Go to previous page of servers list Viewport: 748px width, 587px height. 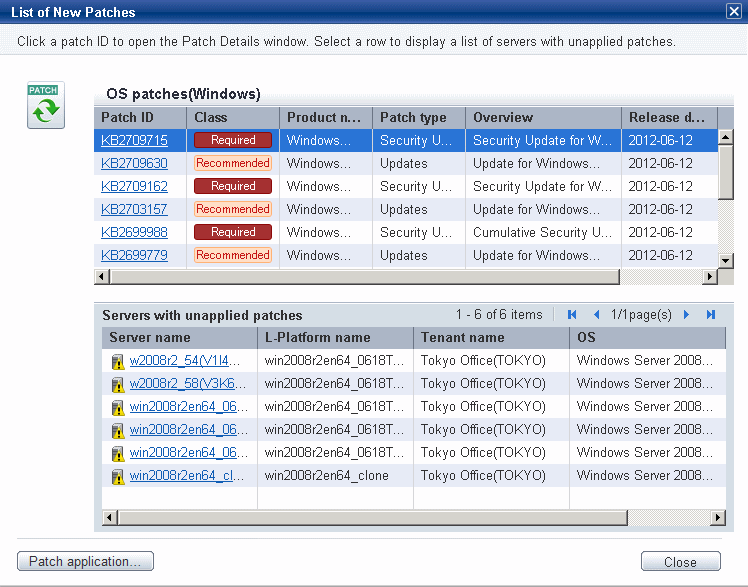[x=596, y=315]
